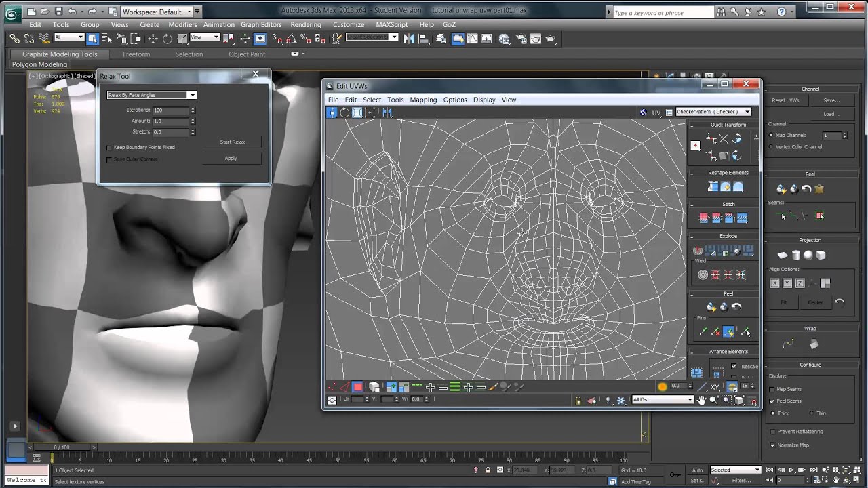The width and height of the screenshot is (868, 488).
Task: Click the Save file icon in title bar
Action: pos(58,12)
